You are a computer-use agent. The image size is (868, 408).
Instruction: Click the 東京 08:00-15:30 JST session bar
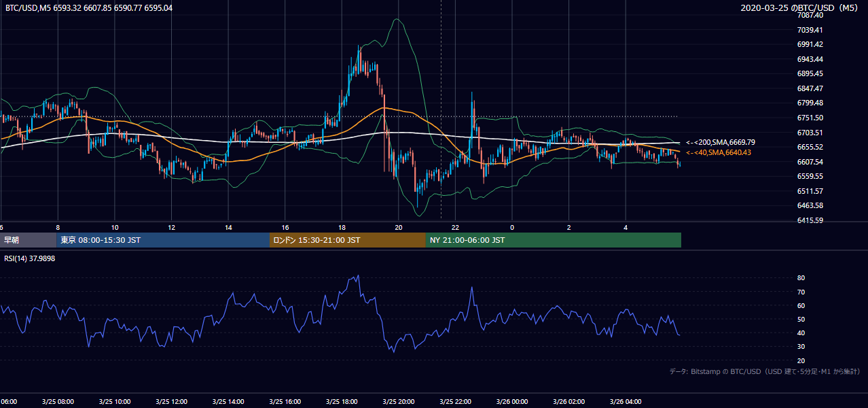163,240
